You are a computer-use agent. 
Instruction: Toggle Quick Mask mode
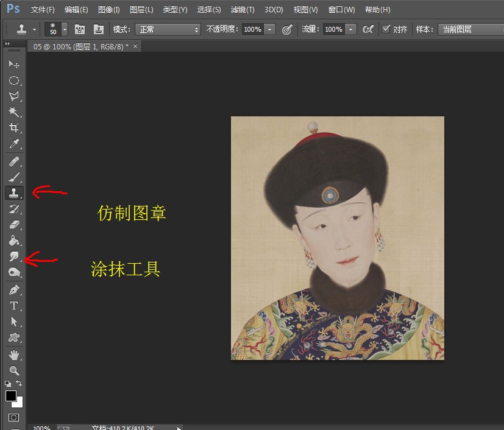13,417
